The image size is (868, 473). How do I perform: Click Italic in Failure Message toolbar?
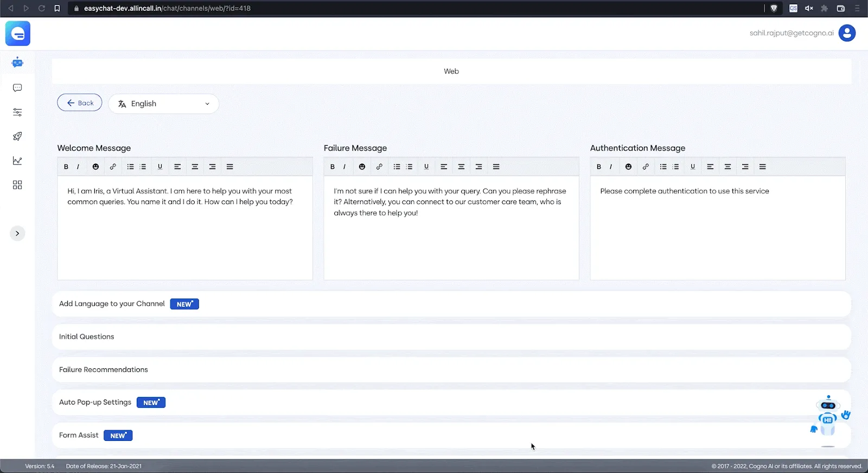[344, 167]
